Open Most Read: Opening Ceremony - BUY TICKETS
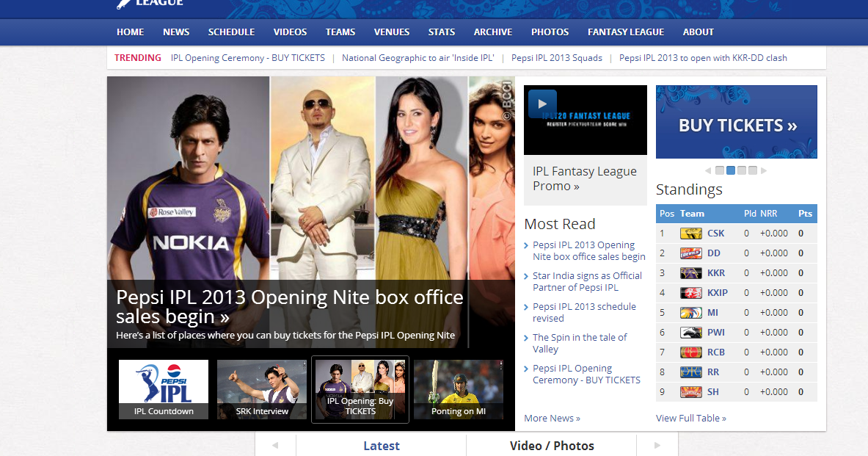The image size is (868, 456). tap(586, 374)
